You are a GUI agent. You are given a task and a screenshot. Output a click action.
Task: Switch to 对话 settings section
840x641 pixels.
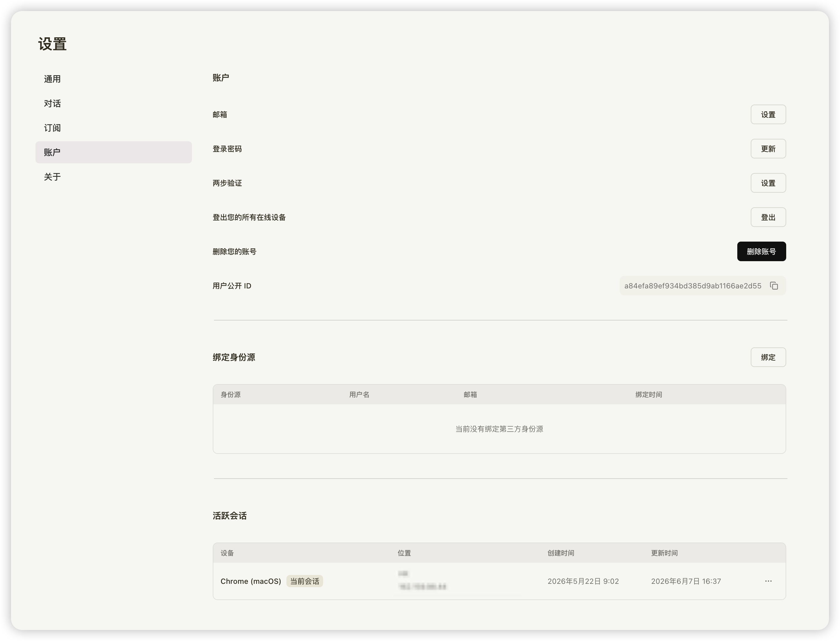[x=113, y=103]
